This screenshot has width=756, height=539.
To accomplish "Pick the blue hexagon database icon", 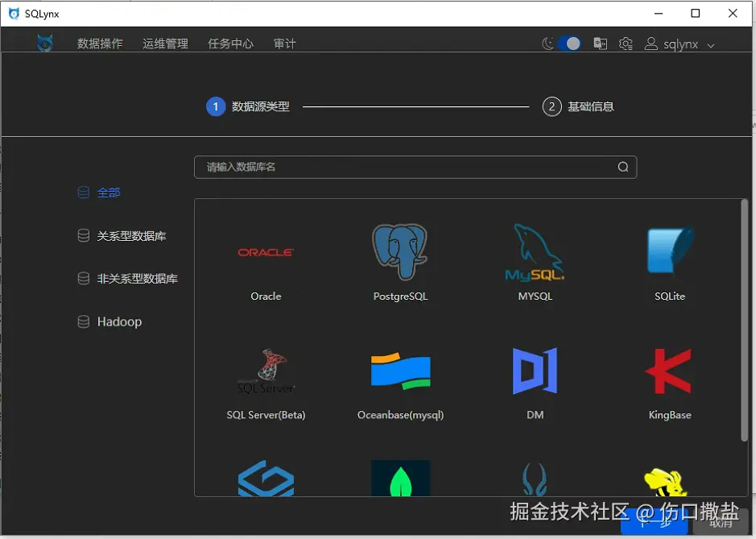I will [x=266, y=479].
